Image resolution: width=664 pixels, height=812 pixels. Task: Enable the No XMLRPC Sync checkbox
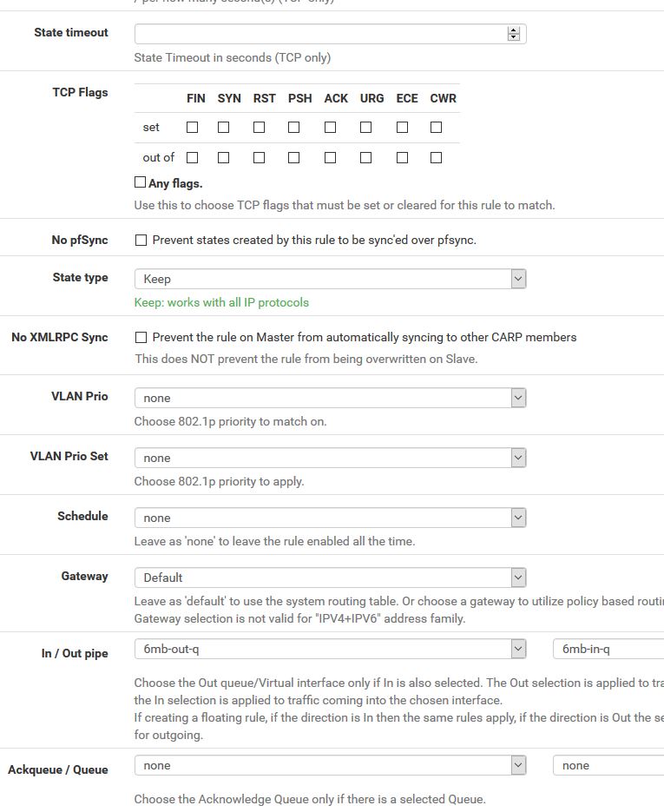[x=141, y=338]
